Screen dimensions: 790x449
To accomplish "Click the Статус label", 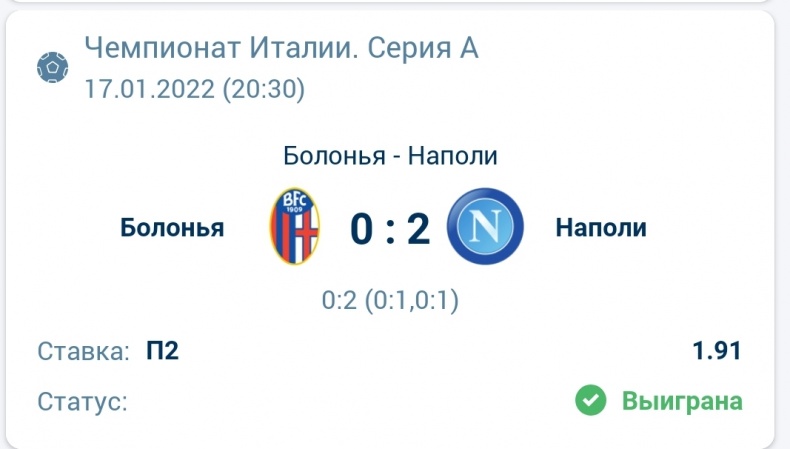I will pos(83,402).
